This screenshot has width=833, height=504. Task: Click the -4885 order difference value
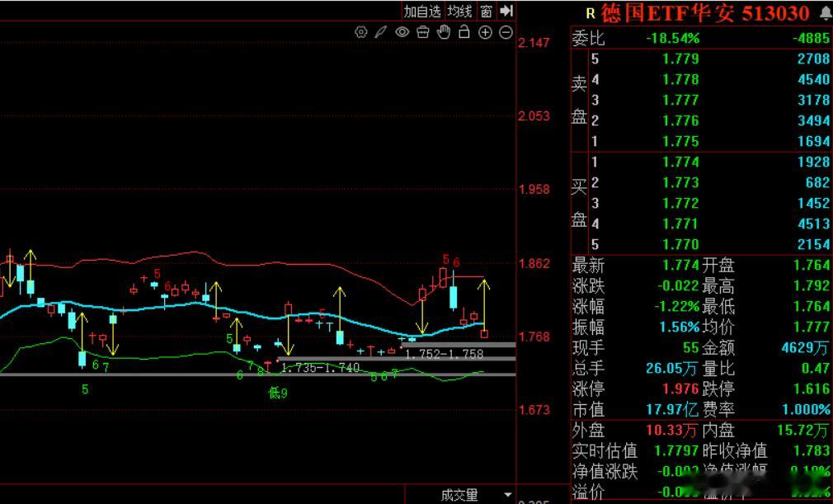coord(810,38)
